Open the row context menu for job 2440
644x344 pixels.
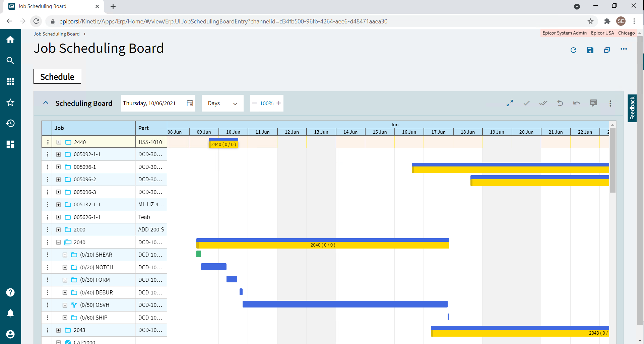[47, 142]
